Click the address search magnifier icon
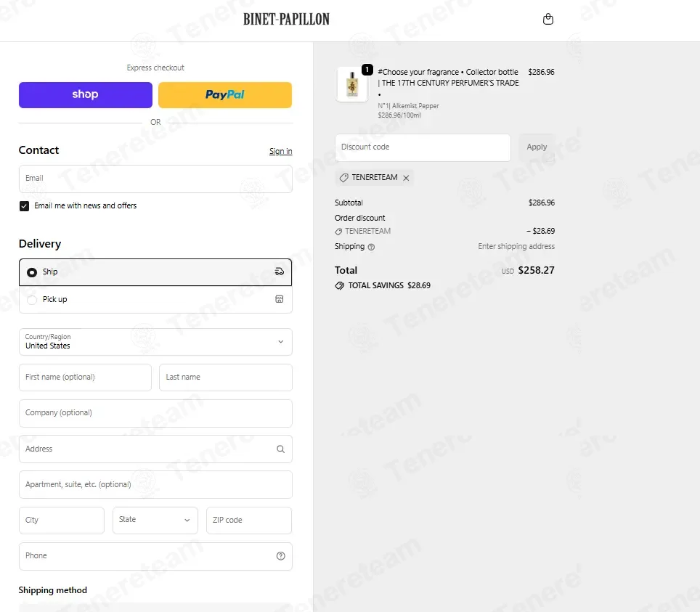 tap(280, 449)
